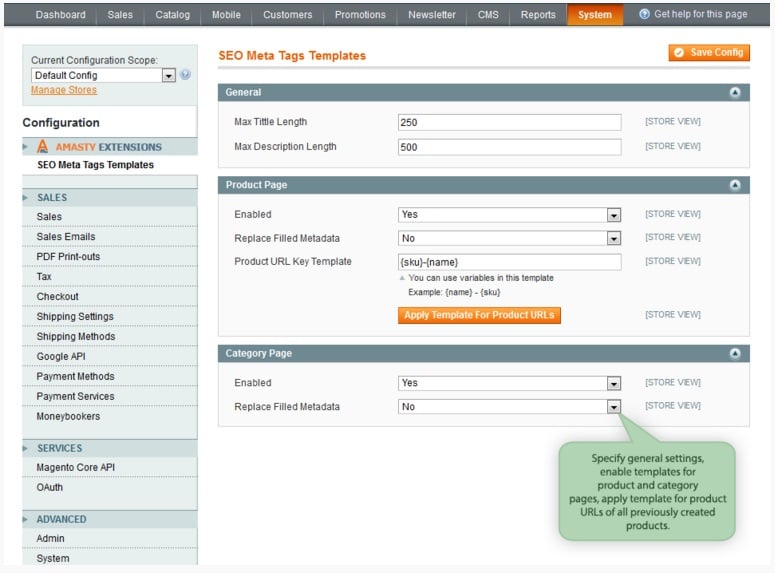Open Category Page Enabled dropdown
This screenshot has height=573, width=775.
point(509,383)
